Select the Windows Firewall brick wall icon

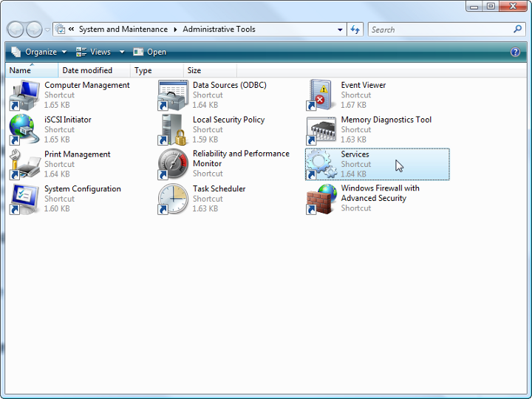[321, 199]
